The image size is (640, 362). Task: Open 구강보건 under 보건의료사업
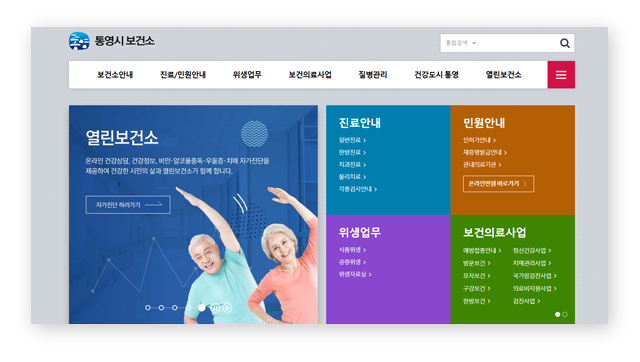tap(476, 289)
